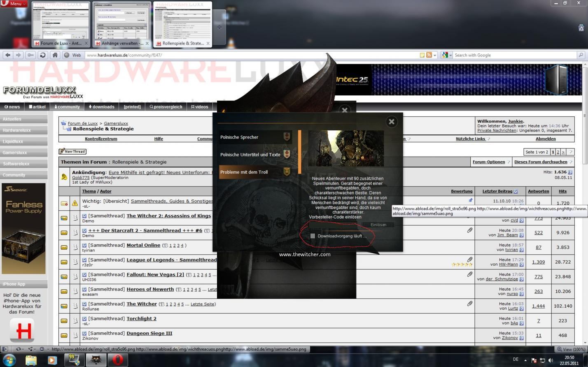Toggle checkbox beside Mortal Online thread
The image size is (588, 367).
point(84,245)
